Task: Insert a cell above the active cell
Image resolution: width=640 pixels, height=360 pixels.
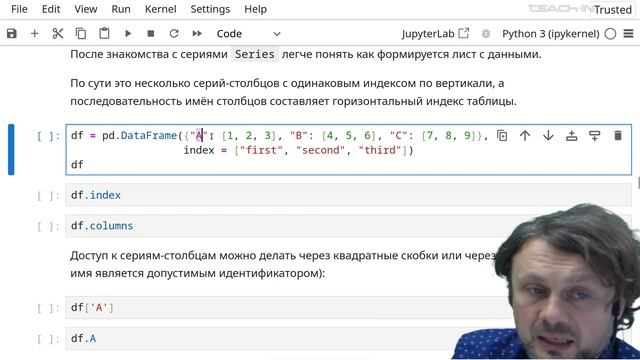Action: coord(571,136)
